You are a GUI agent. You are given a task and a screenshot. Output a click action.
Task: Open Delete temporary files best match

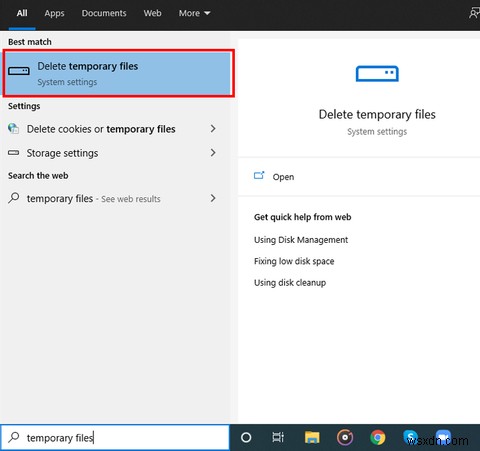pos(118,73)
